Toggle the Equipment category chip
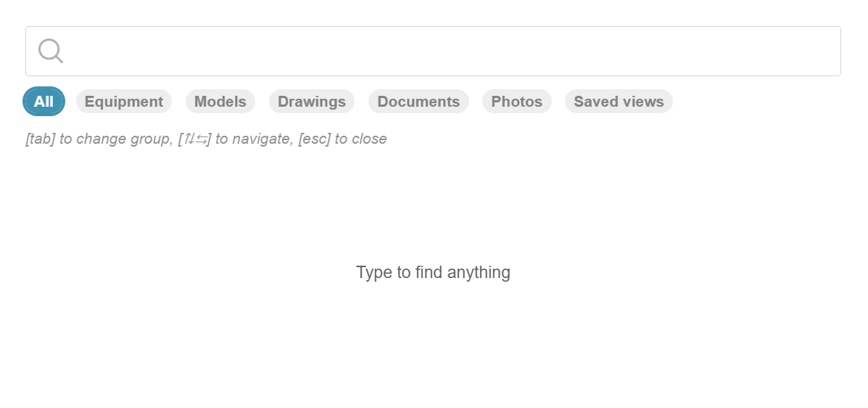This screenshot has width=868, height=408. tap(123, 102)
